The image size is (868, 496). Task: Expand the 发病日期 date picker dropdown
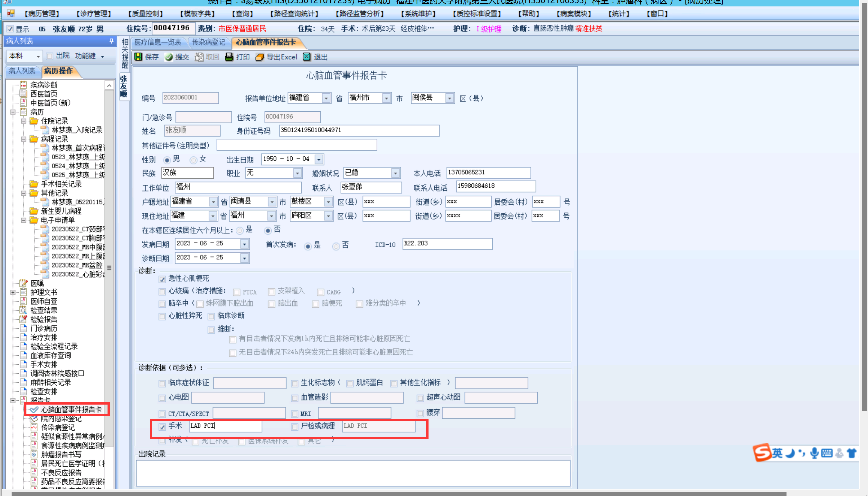click(244, 244)
